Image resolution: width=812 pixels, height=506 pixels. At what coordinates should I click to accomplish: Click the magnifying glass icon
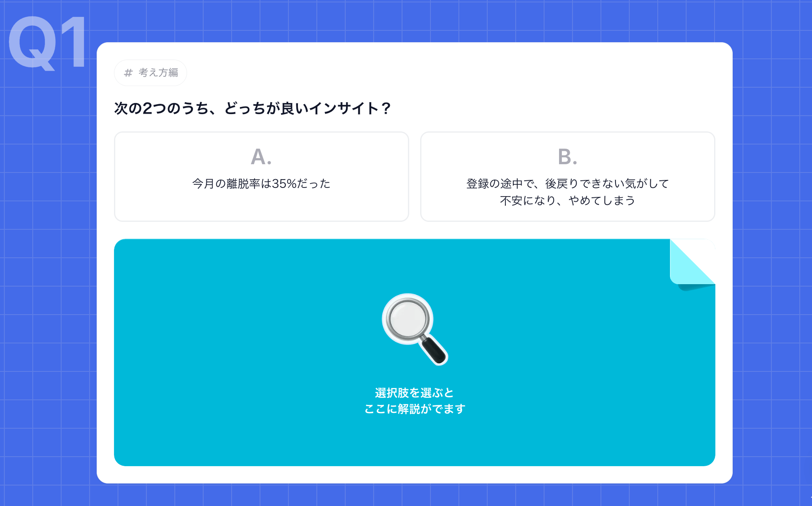[415, 330]
